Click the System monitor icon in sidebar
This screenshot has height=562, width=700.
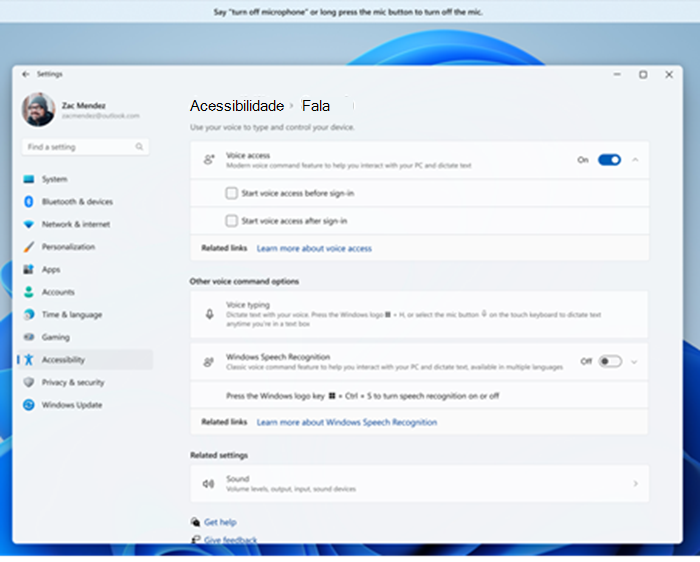tap(29, 179)
